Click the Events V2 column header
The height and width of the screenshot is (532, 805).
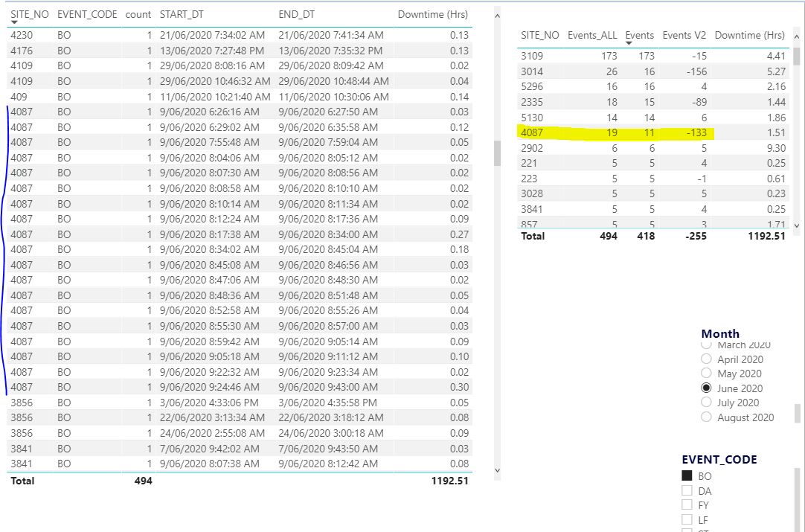(x=684, y=35)
